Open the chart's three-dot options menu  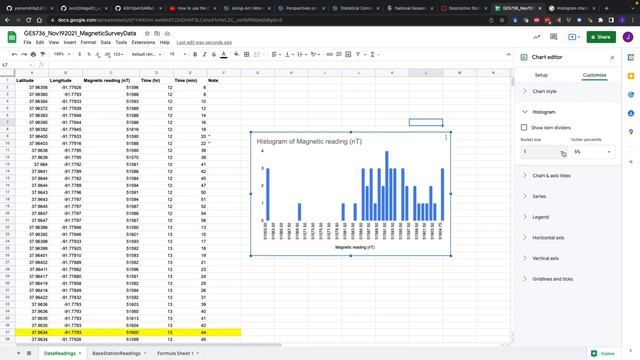point(446,138)
